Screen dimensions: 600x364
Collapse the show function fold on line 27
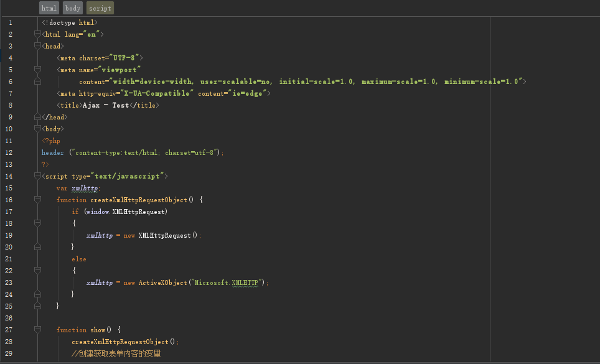37,329
